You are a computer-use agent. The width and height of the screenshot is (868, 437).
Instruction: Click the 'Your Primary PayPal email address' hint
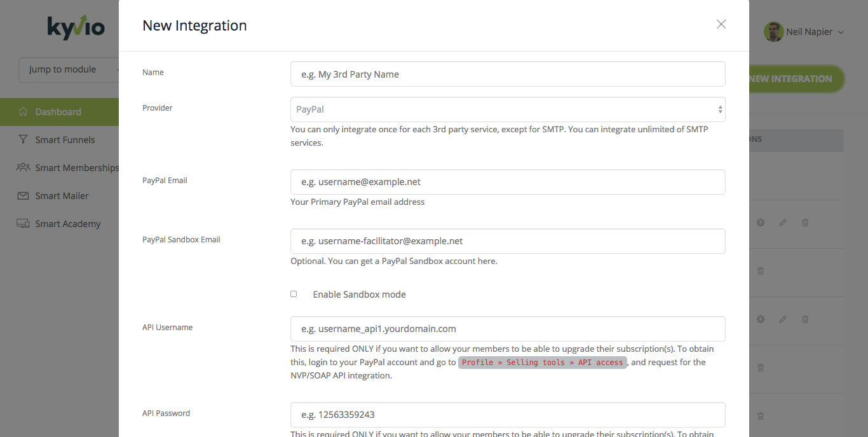[358, 202]
